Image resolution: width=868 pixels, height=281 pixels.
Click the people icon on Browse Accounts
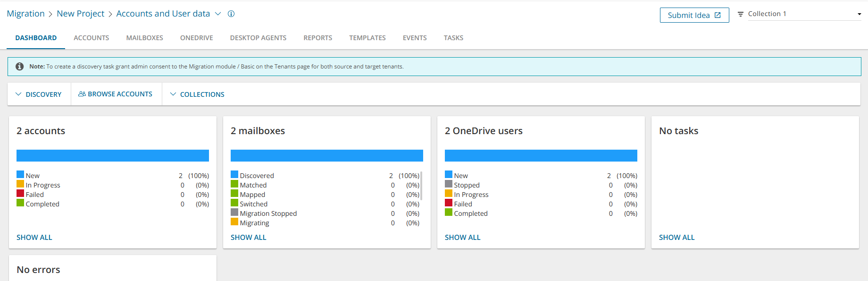(x=82, y=94)
